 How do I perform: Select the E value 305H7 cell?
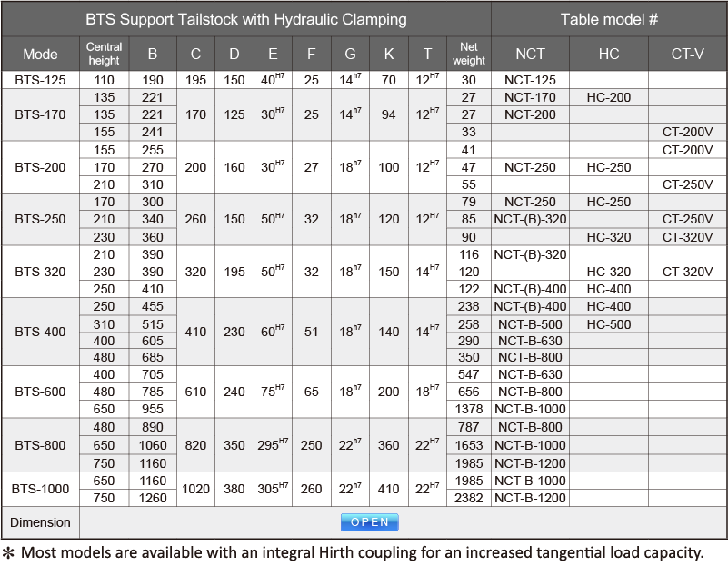[x=273, y=489]
